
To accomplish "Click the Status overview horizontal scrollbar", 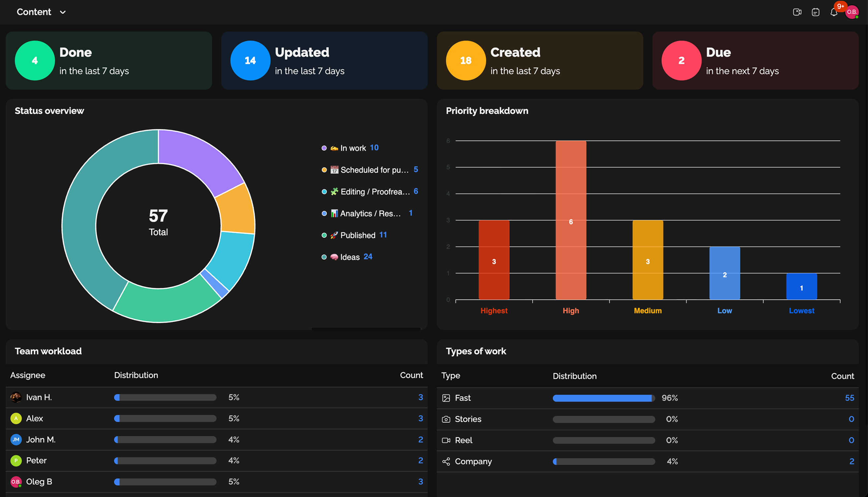I will pos(366,329).
